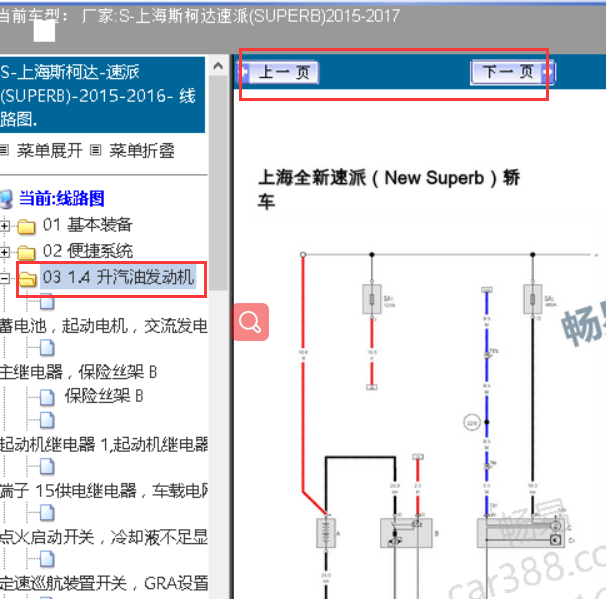This screenshot has width=606, height=599.
Task: Click the S-上海斯柯达-速派 线路图 header
Action: click(102, 95)
